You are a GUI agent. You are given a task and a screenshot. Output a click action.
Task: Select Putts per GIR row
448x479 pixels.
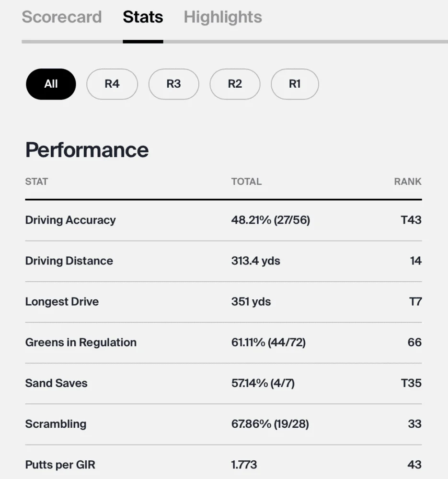pos(223,464)
